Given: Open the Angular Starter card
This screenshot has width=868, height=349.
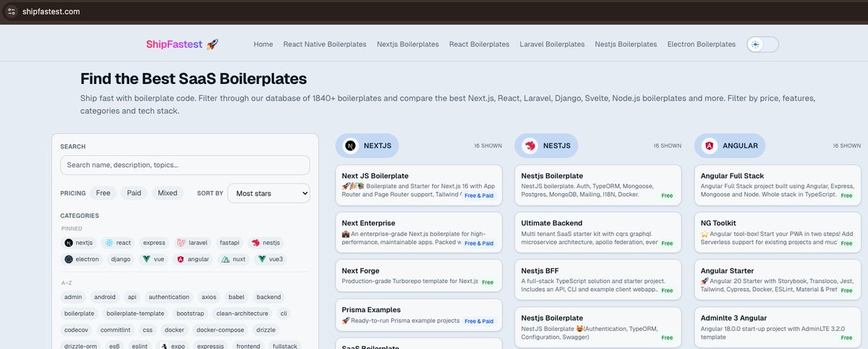Looking at the screenshot, I should click(x=778, y=280).
